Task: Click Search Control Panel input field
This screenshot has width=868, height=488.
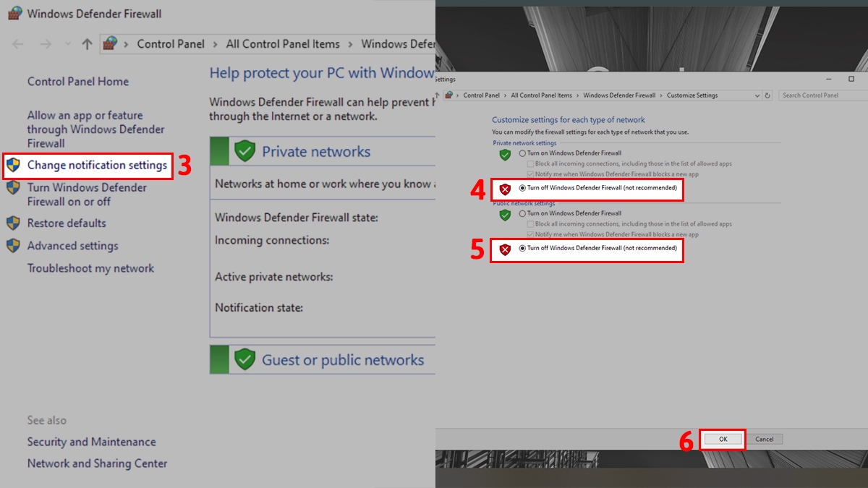Action: (822, 95)
